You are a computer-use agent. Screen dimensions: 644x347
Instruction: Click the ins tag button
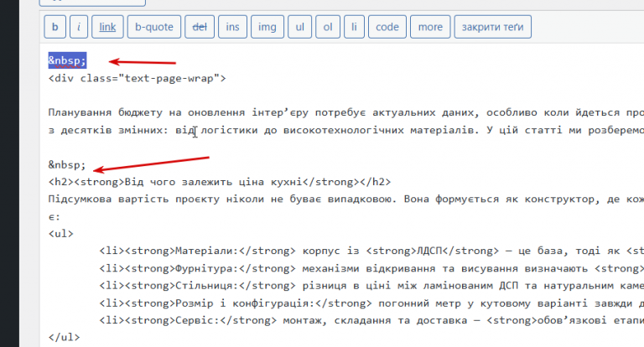click(x=232, y=27)
